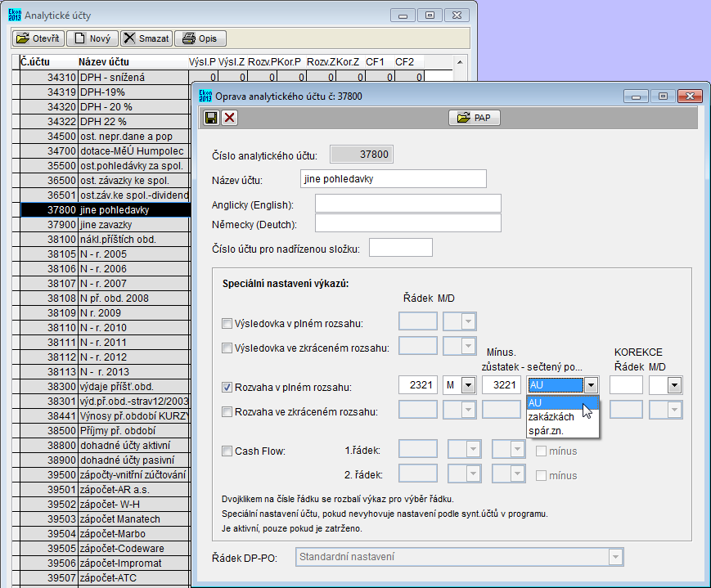Click Smazat button in Analytické účty window
Screen dimensions: 711x588
pos(146,38)
